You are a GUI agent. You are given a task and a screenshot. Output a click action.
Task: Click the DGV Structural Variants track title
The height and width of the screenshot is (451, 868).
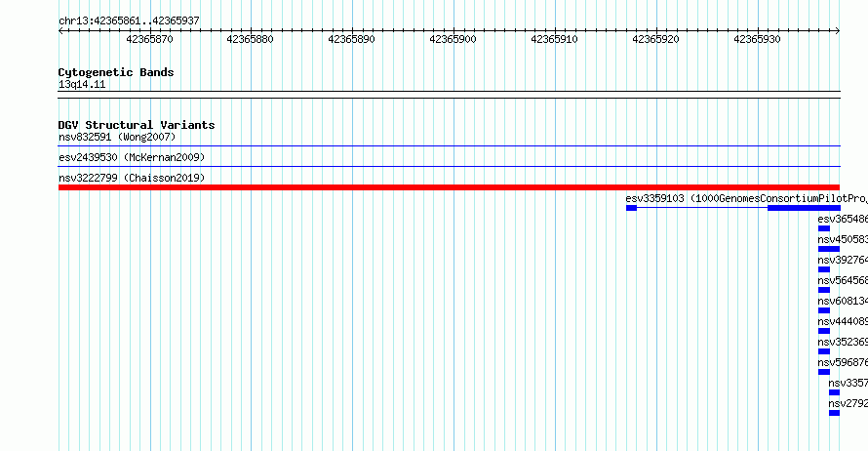tap(137, 125)
